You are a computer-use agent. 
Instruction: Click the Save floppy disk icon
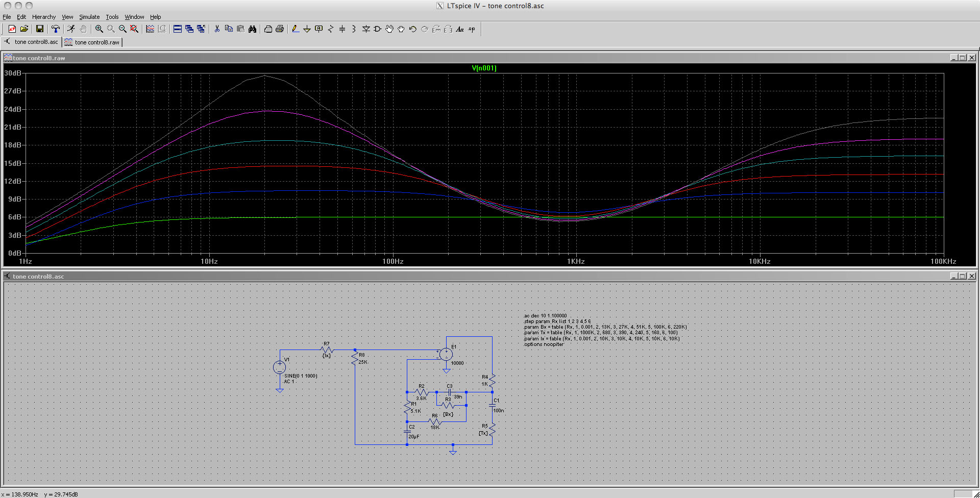[39, 29]
